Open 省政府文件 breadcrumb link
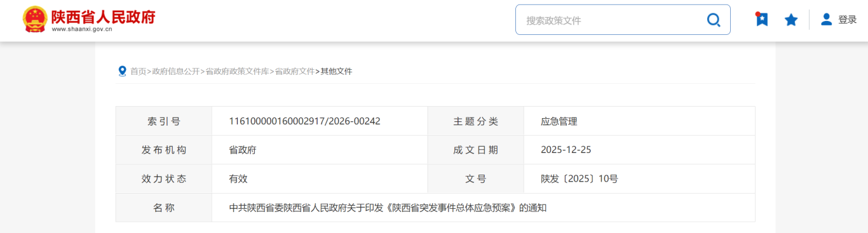868x233 pixels. tap(294, 72)
